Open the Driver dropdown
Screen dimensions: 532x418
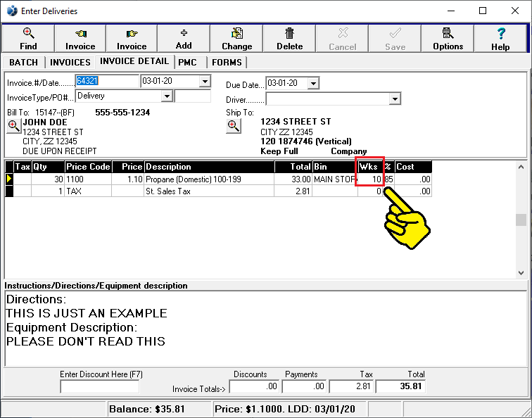(x=395, y=99)
